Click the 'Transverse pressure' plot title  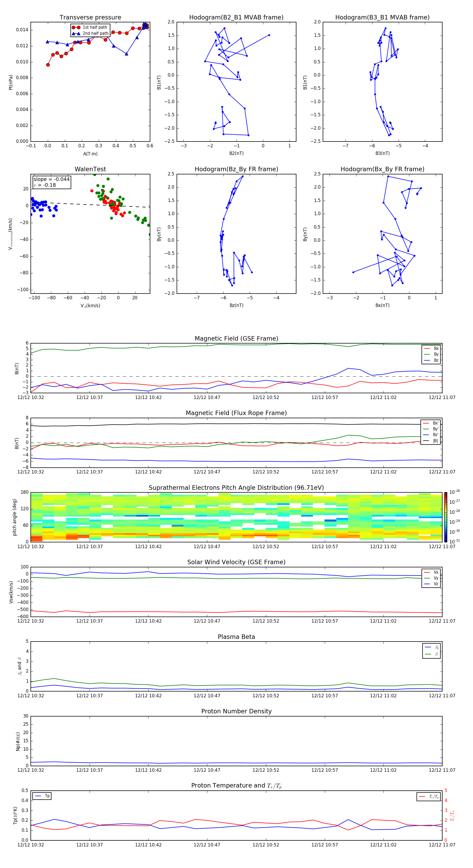[90, 17]
